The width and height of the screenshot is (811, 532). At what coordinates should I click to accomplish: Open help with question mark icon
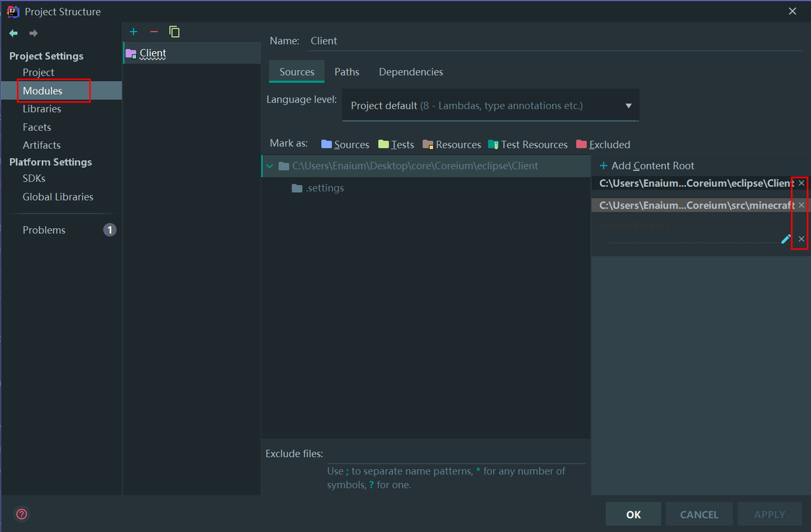tap(22, 514)
